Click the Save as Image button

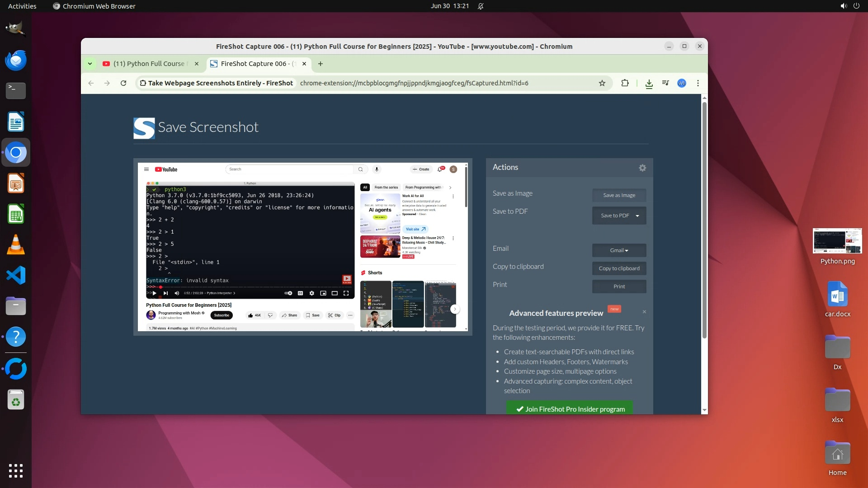click(x=619, y=195)
